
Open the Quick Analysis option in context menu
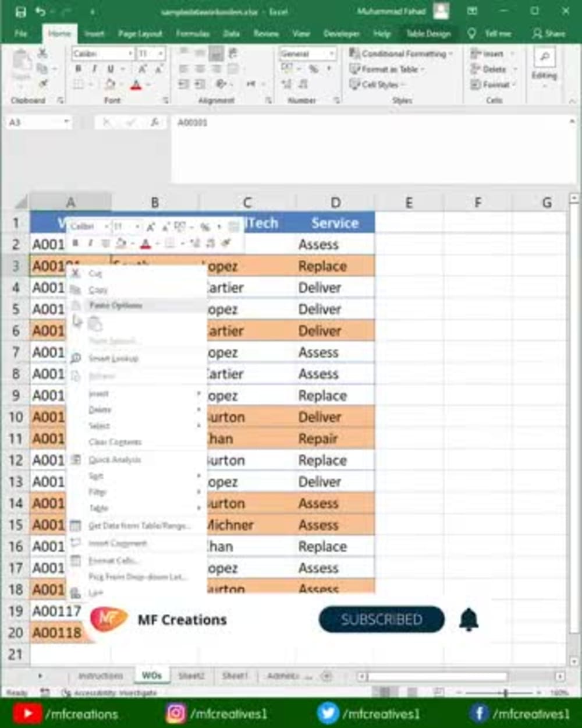[x=115, y=460]
